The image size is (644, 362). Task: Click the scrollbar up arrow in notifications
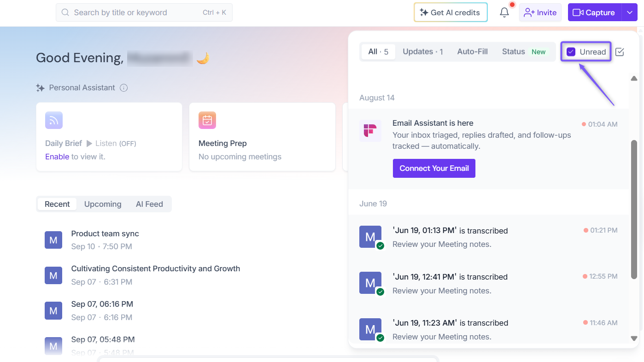pyautogui.click(x=634, y=78)
